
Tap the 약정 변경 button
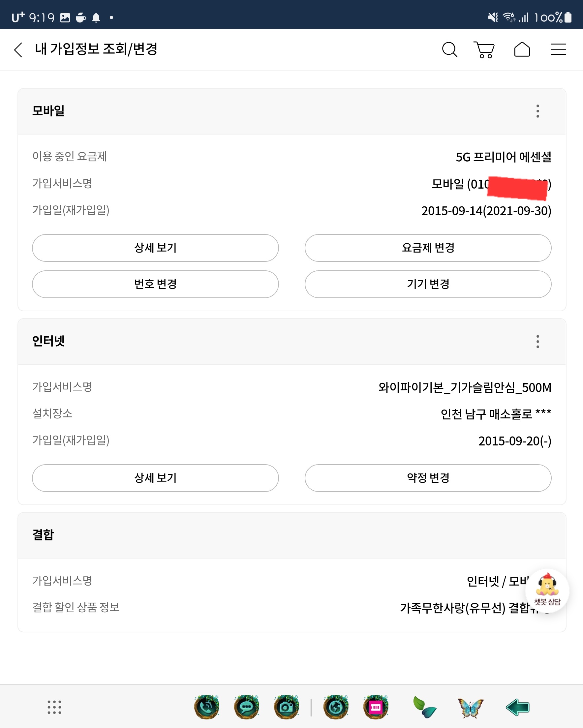coord(428,478)
